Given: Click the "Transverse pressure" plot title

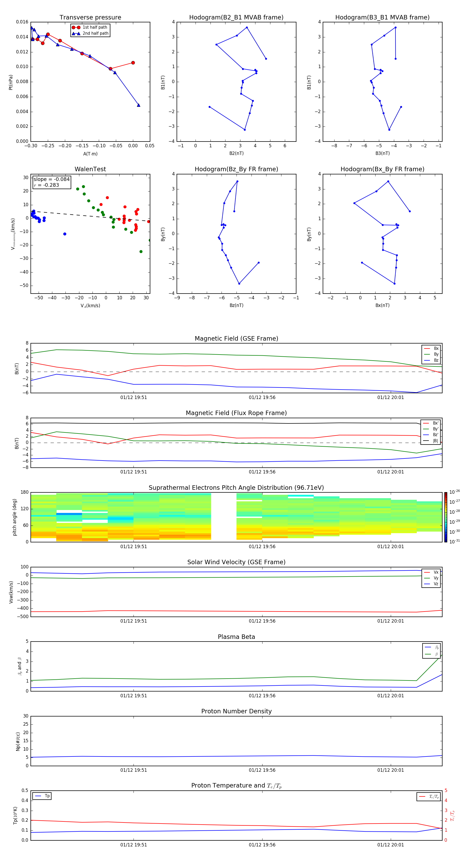Looking at the screenshot, I should click(x=90, y=18).
